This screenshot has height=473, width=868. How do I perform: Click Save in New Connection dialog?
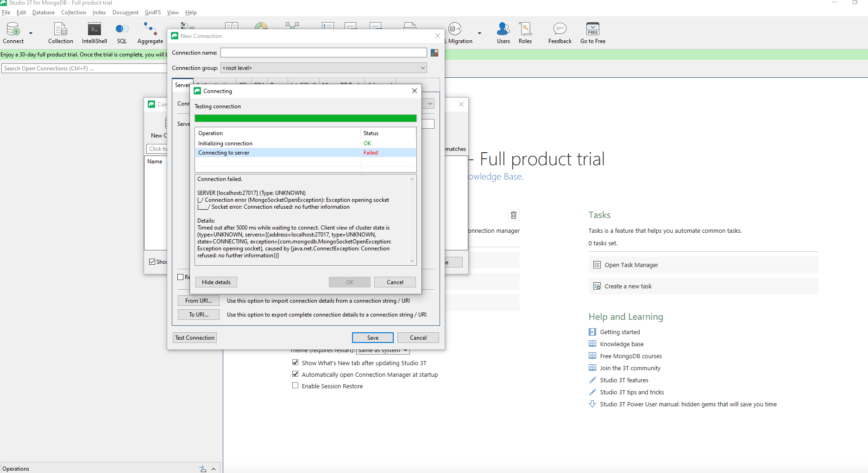(373, 337)
